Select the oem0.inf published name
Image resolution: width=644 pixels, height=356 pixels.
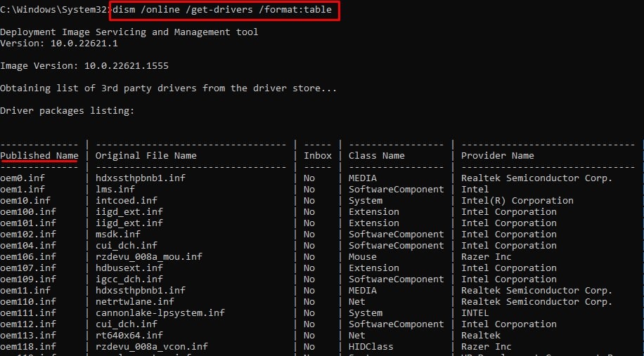pyautogui.click(x=22, y=178)
